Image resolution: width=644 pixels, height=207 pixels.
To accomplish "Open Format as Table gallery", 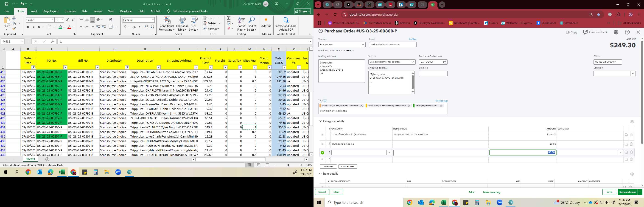I will tap(182, 24).
